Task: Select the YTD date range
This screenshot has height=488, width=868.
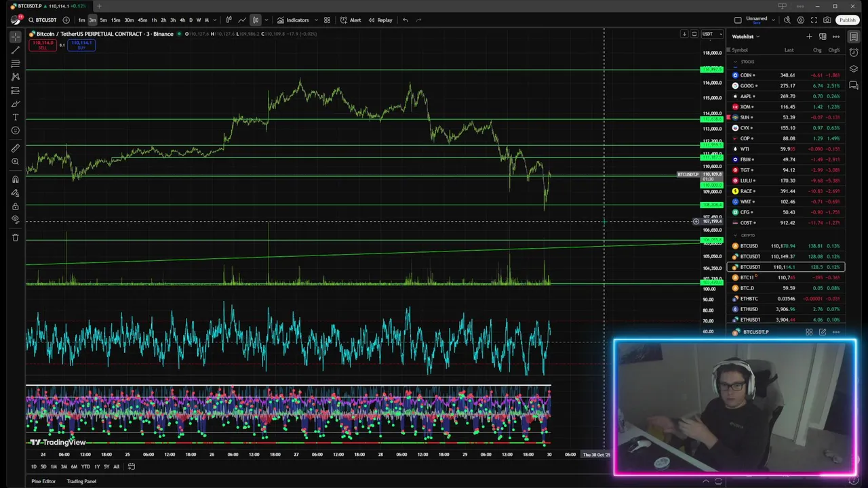Action: (85, 466)
